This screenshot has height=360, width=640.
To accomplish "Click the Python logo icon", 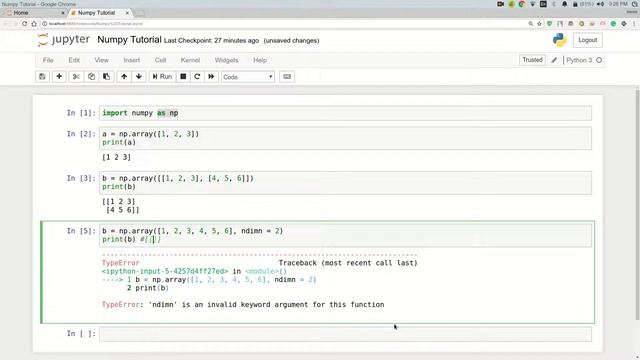I will 560,40.
